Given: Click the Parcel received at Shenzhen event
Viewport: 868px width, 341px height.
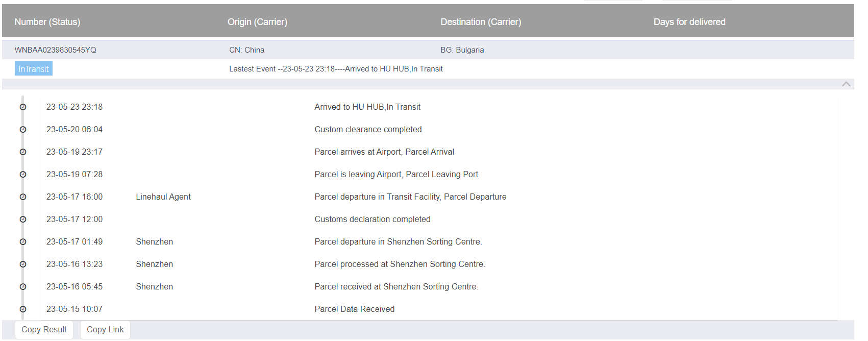Looking at the screenshot, I should pos(396,287).
